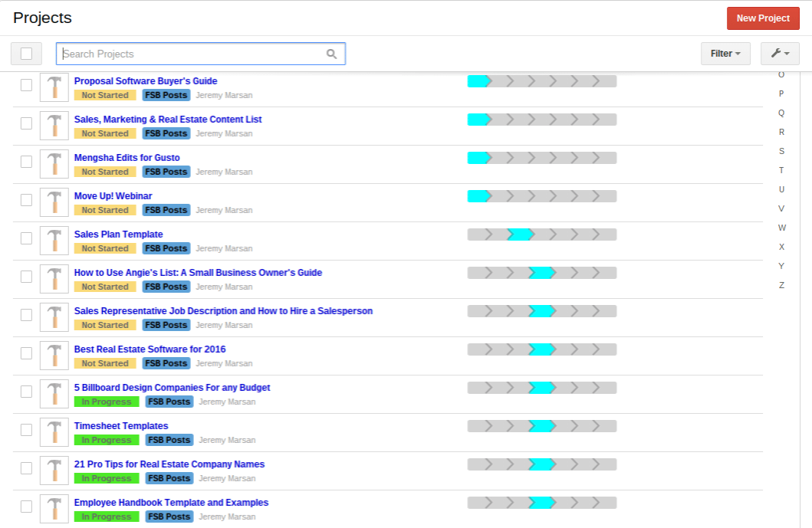Click hammer icon for Employee Handbook Template

click(54, 509)
